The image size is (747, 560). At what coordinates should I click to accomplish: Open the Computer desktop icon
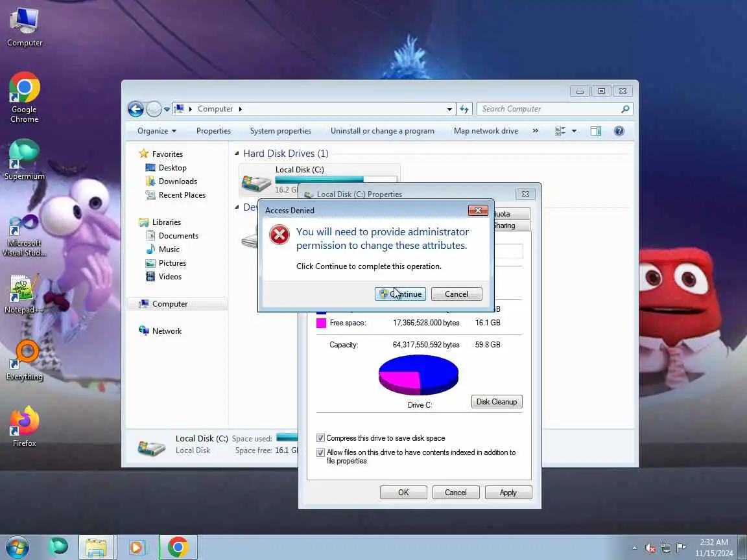(24, 28)
